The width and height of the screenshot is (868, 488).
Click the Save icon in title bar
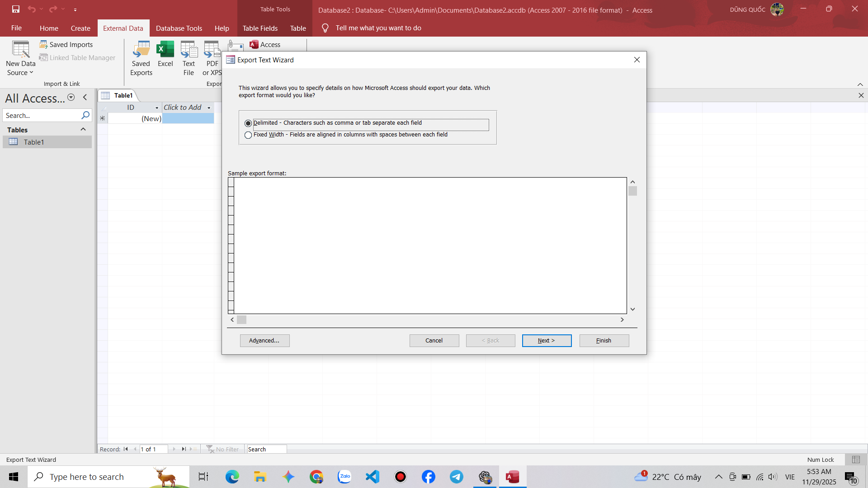[16, 9]
